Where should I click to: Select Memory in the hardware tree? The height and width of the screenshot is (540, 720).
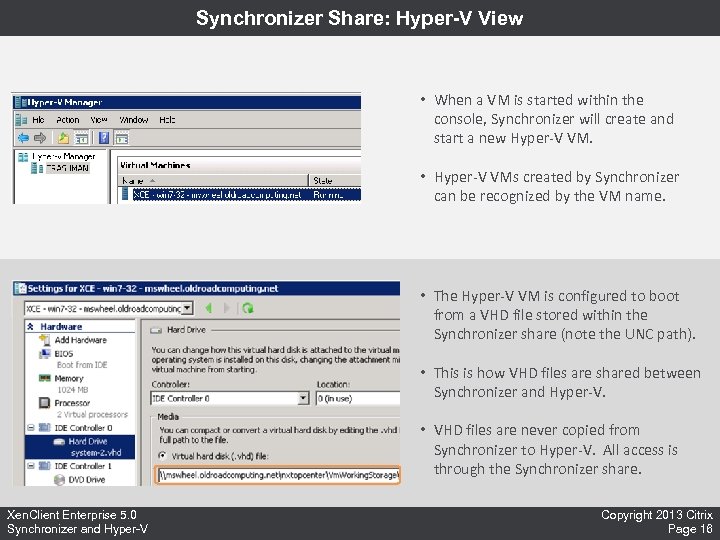(x=69, y=378)
